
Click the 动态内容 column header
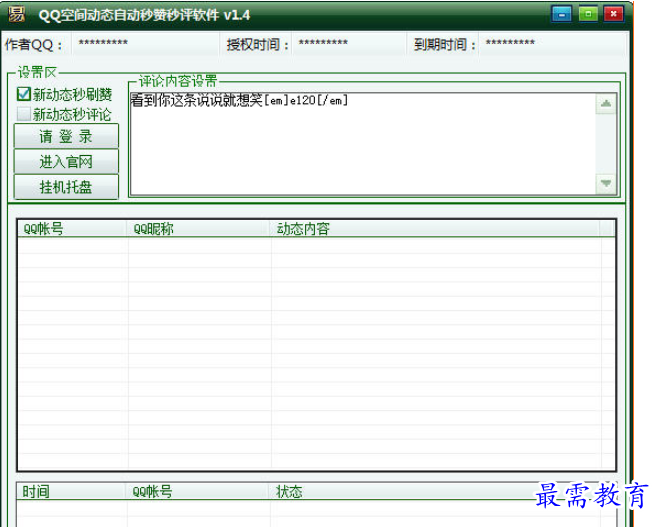pos(435,229)
